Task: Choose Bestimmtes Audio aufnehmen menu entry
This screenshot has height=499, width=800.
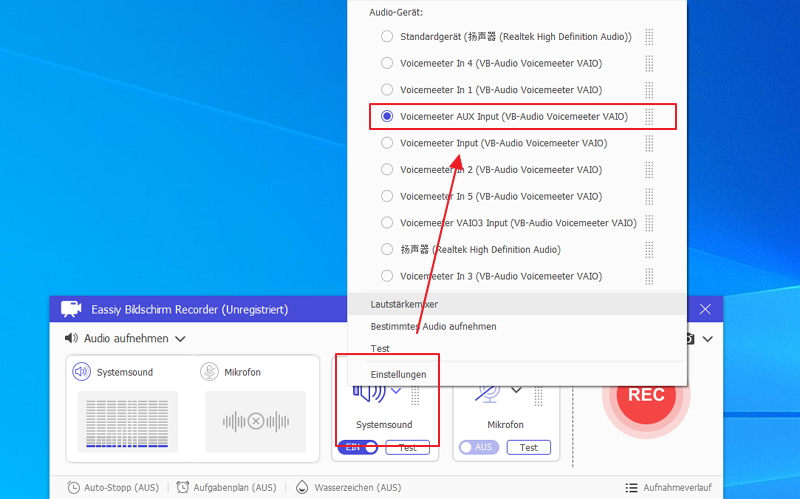Action: pos(517,327)
